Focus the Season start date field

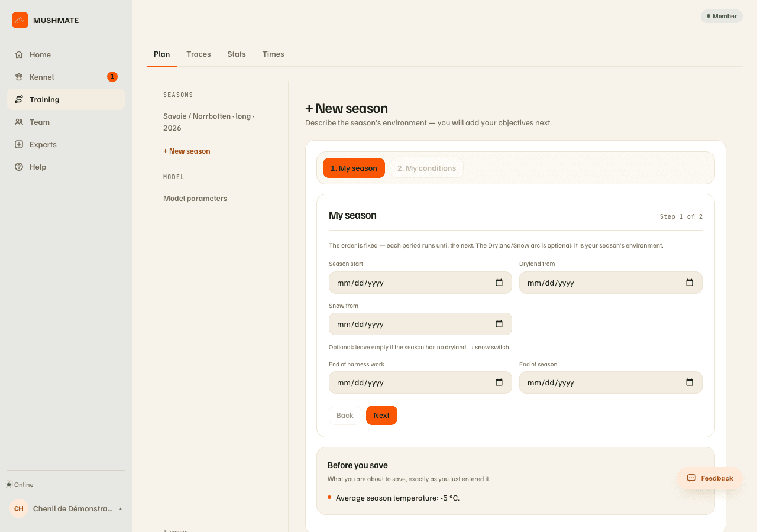420,283
